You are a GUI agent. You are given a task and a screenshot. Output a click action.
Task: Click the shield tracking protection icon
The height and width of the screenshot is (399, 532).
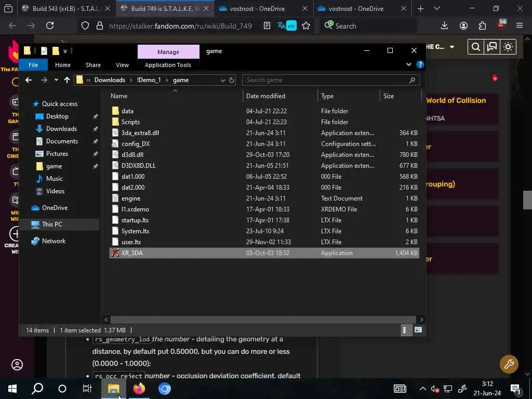click(x=85, y=25)
